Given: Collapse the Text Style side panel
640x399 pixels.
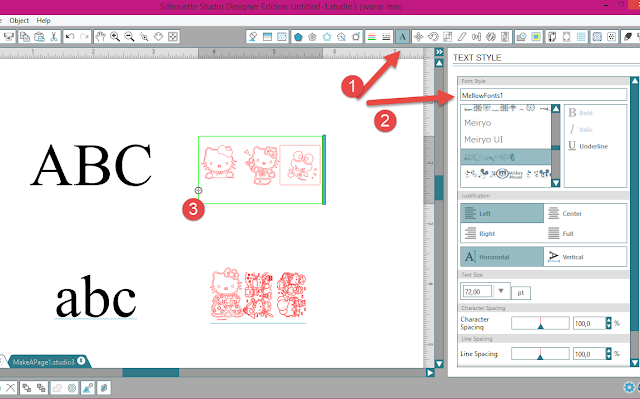Looking at the screenshot, I should (439, 52).
